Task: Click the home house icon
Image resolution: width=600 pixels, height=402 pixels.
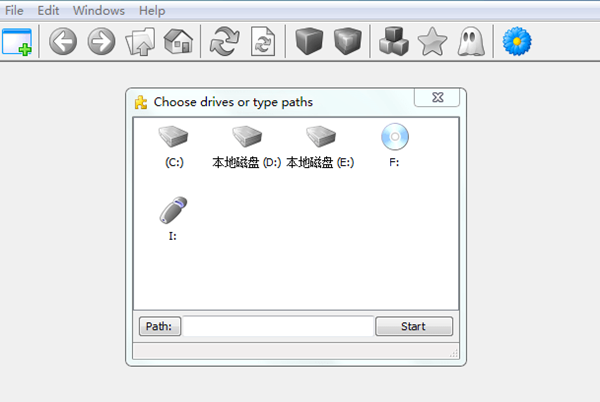Action: tap(178, 41)
